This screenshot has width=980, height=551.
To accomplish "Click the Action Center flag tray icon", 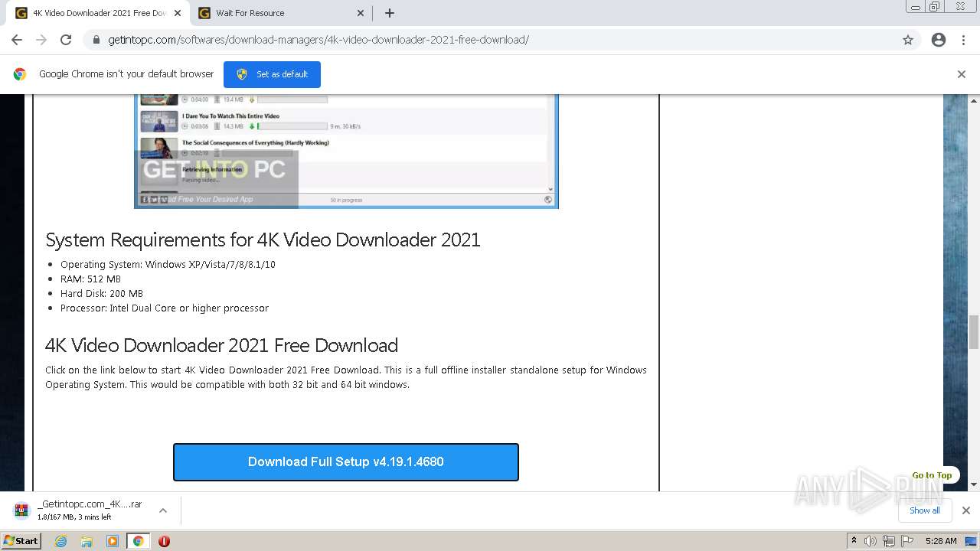I will click(906, 541).
